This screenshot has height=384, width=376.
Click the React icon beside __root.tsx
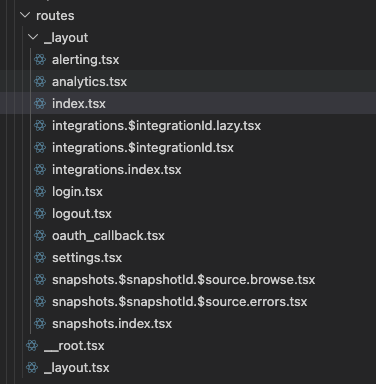click(32, 346)
